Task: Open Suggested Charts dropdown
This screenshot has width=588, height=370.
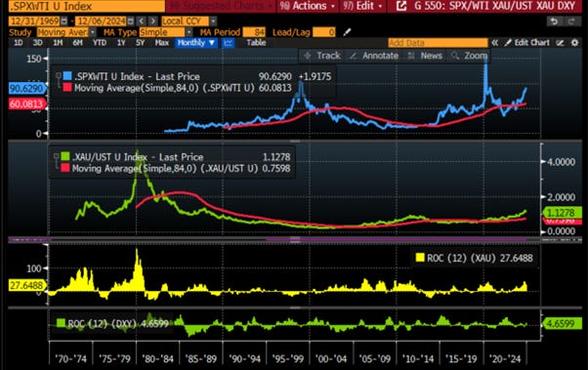Action: tap(221, 6)
